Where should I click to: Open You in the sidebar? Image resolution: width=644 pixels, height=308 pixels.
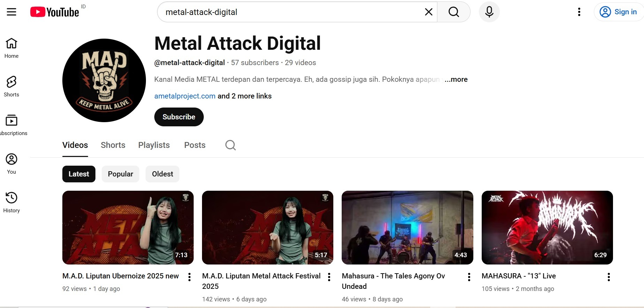pyautogui.click(x=11, y=164)
